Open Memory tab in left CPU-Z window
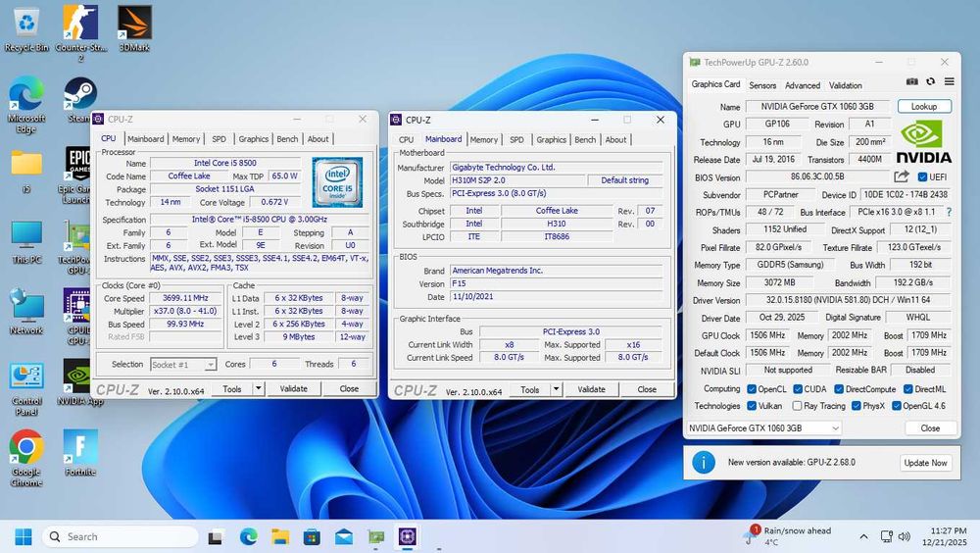Image resolution: width=980 pixels, height=553 pixels. [x=185, y=139]
